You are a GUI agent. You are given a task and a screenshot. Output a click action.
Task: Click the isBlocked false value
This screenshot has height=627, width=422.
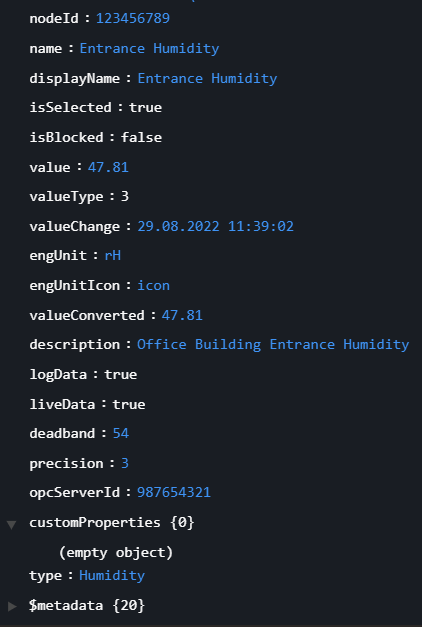pyautogui.click(x=141, y=137)
